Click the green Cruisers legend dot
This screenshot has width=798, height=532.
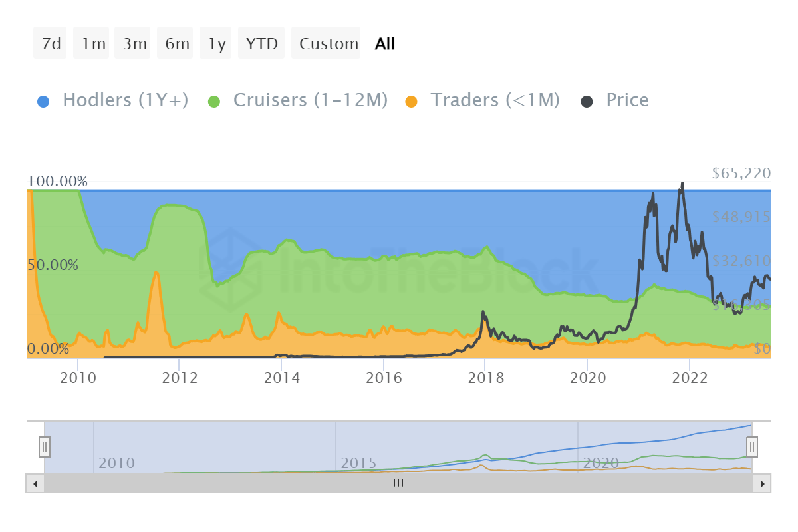(x=214, y=101)
